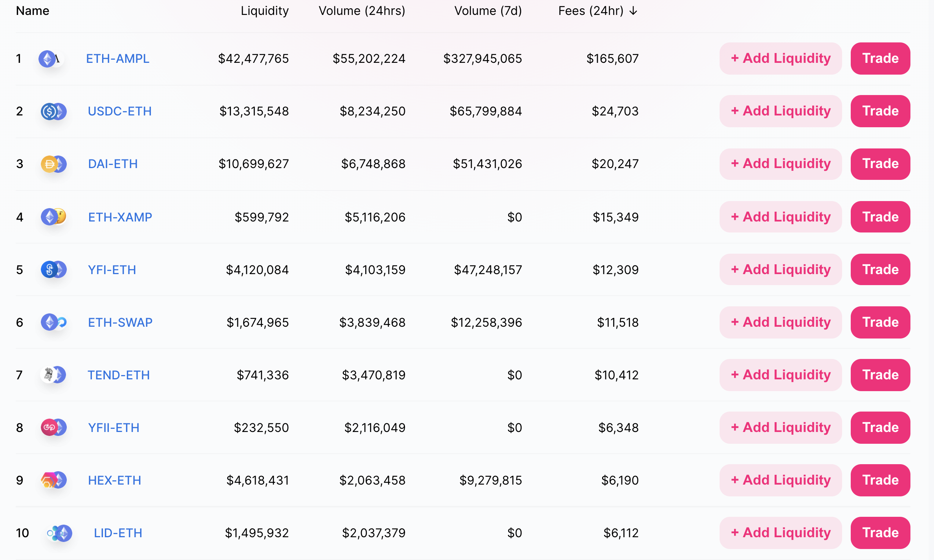Image resolution: width=934 pixels, height=560 pixels.
Task: Click the ETH-AMPL pair token icon
Action: tap(51, 59)
